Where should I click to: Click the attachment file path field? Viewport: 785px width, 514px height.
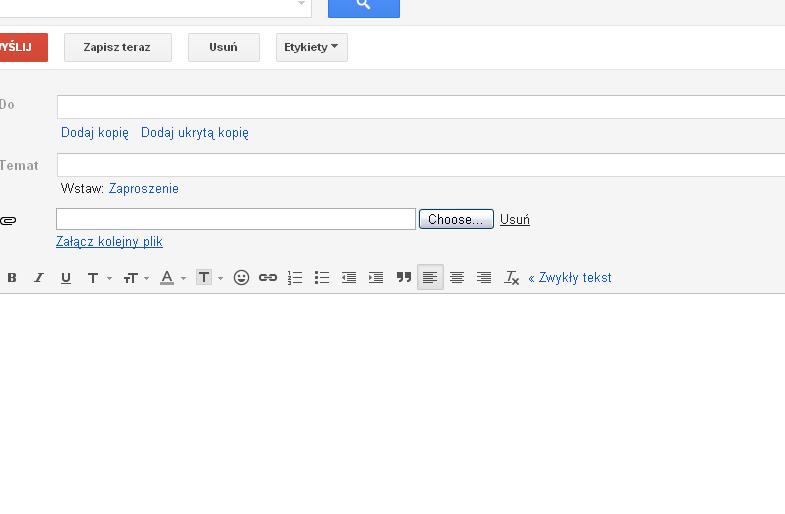(x=236, y=219)
